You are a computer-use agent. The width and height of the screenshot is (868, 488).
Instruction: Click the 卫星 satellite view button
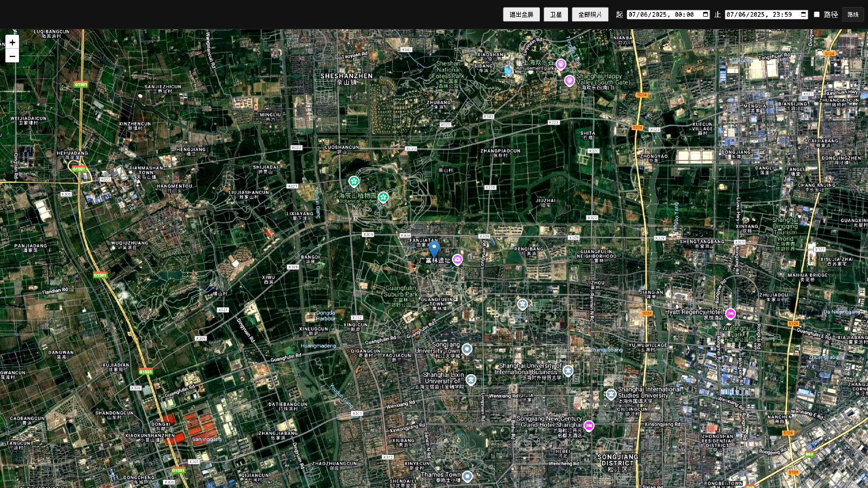[x=556, y=15]
